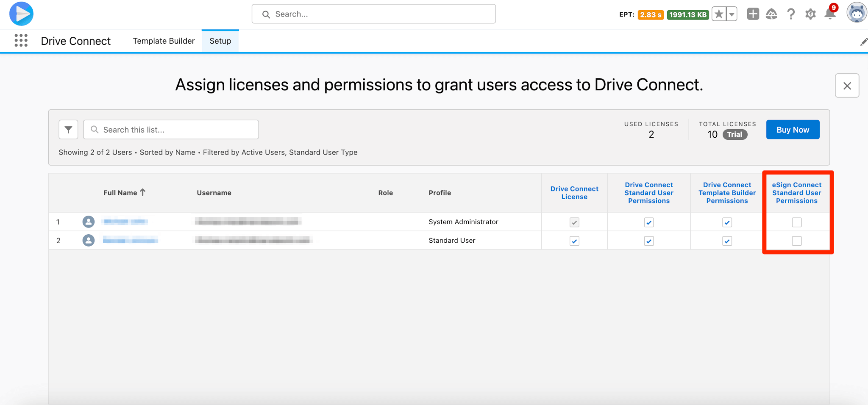The image size is (868, 405).
Task: Click the Trial license badge
Action: coord(734,134)
